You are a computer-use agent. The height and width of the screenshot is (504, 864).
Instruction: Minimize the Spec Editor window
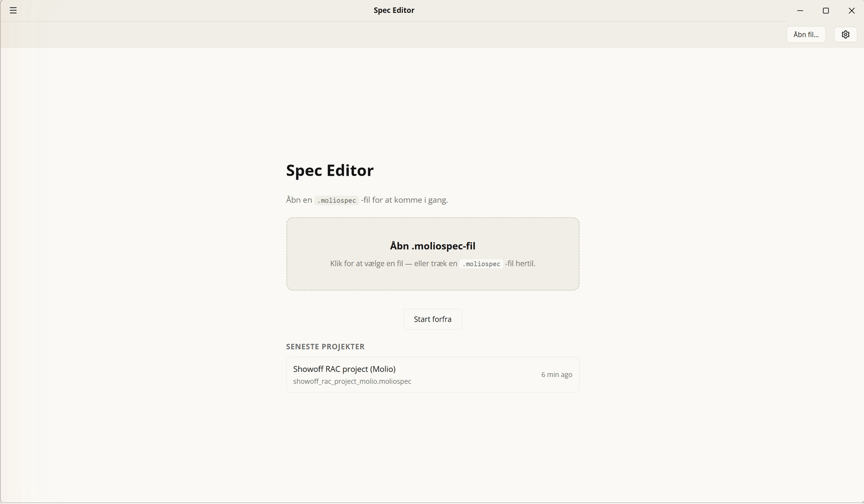tap(800, 10)
